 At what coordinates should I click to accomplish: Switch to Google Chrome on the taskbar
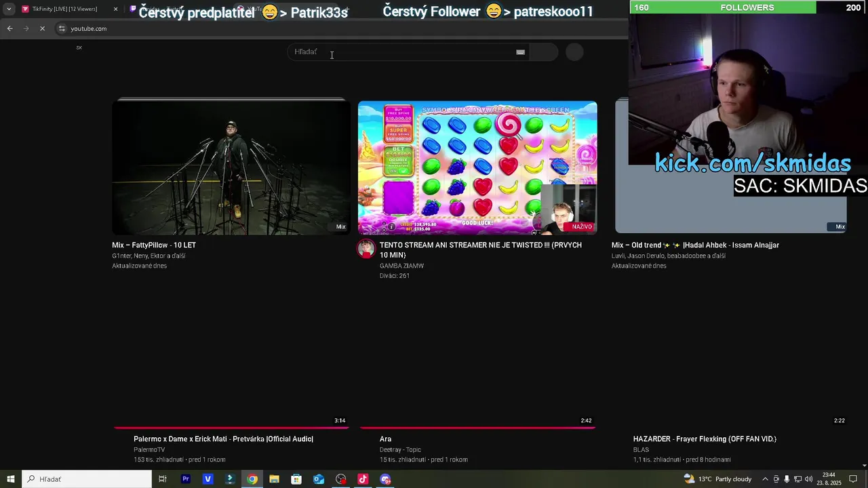point(252,479)
